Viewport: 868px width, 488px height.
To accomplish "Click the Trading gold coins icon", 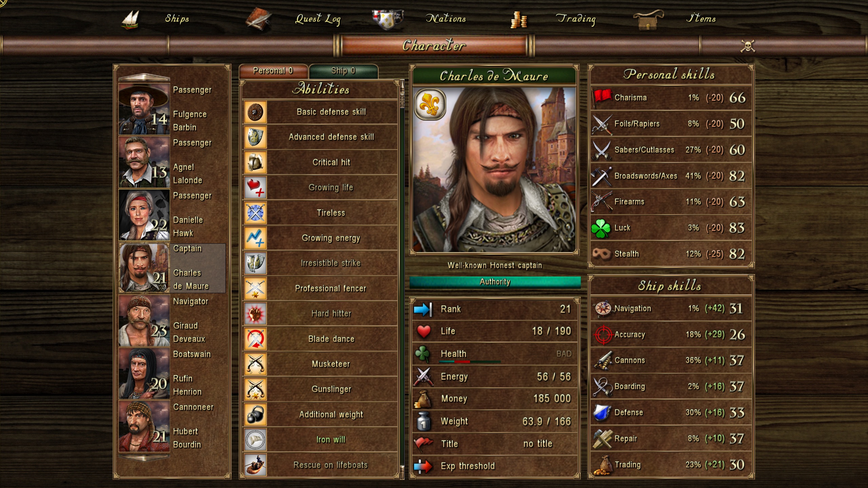I will click(x=518, y=20).
